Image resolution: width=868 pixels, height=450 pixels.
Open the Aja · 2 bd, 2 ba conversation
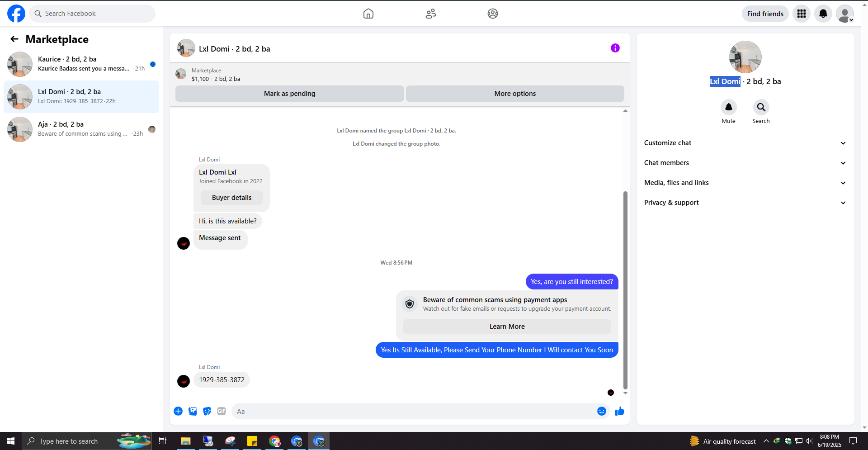[81, 129]
